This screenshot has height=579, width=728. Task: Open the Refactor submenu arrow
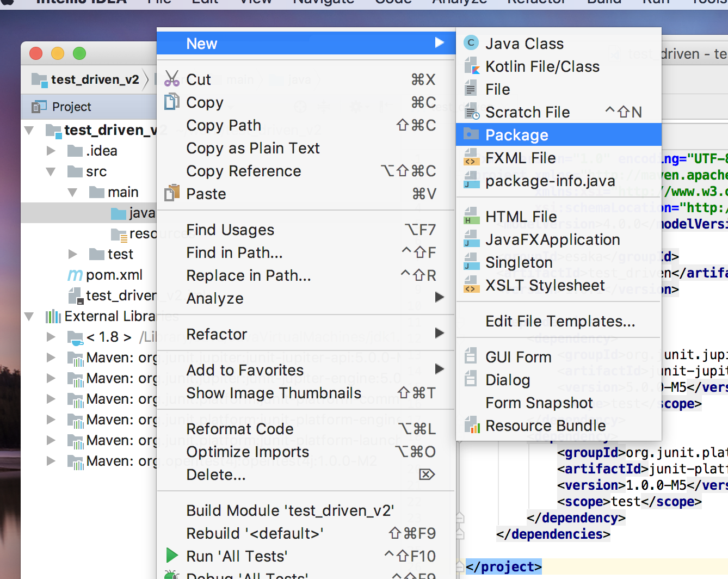440,333
